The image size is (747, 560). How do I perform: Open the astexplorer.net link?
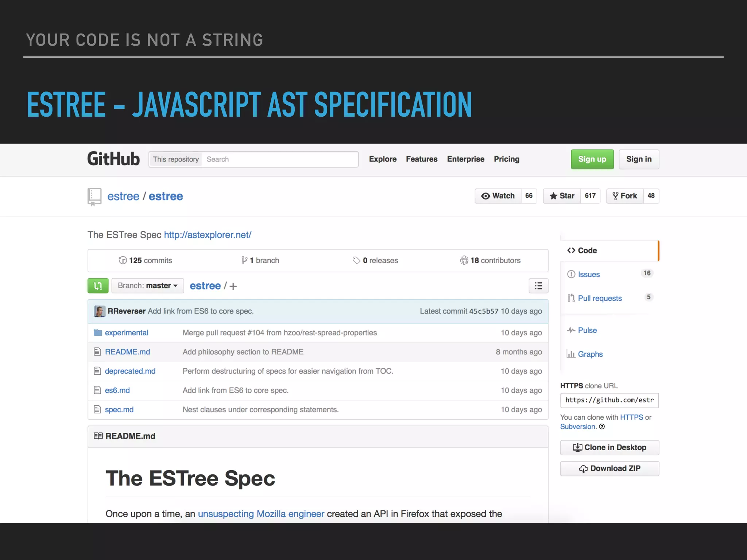pos(208,235)
